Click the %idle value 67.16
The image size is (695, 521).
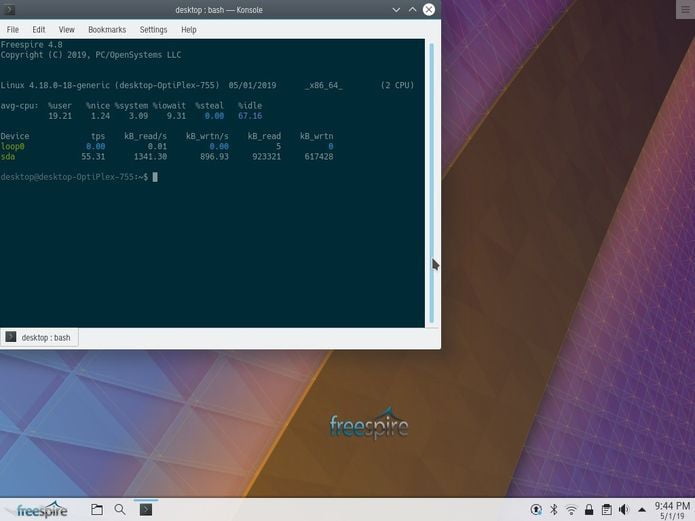(x=250, y=116)
